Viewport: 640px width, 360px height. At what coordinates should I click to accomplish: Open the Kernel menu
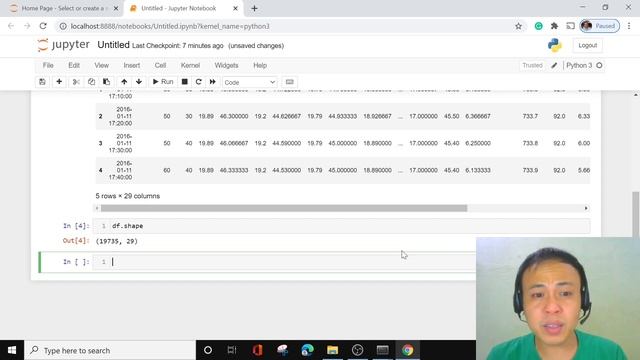coord(190,65)
